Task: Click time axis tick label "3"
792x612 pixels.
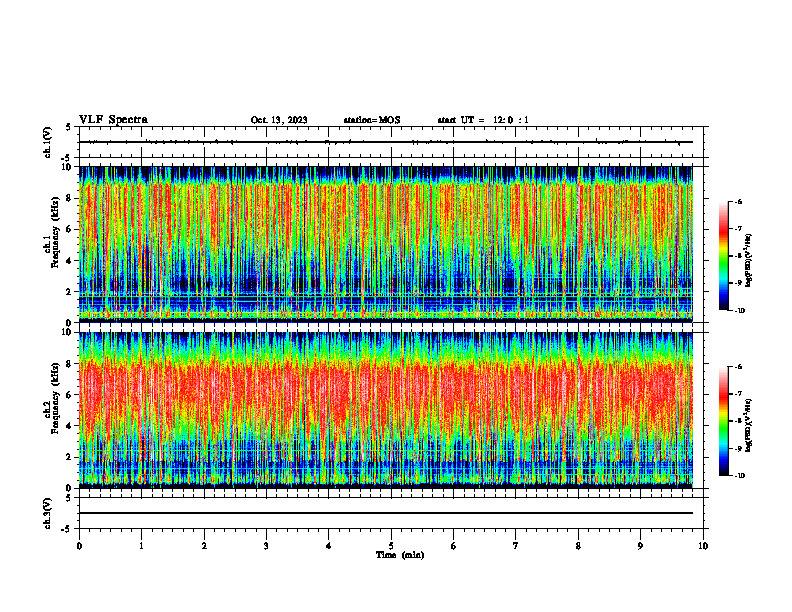Action: coord(266,546)
